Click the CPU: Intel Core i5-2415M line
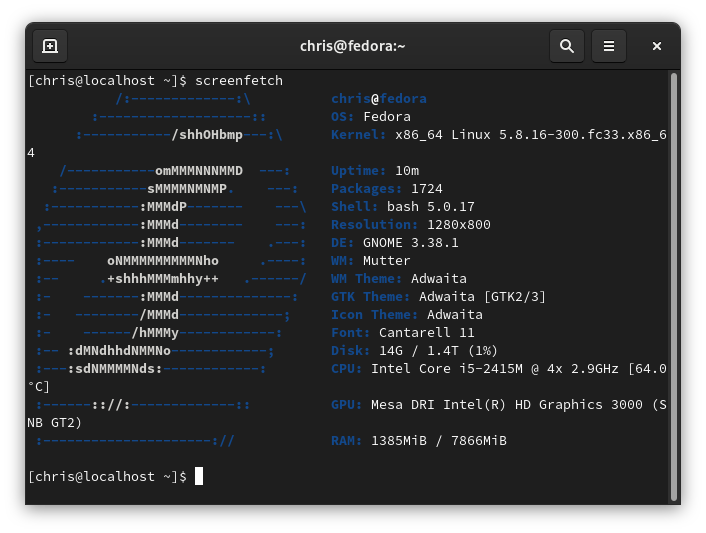Image resolution: width=706 pixels, height=533 pixels. [x=499, y=369]
